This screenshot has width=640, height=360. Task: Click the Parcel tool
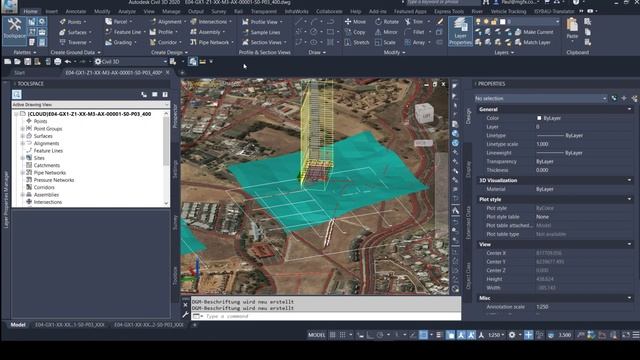[118, 22]
